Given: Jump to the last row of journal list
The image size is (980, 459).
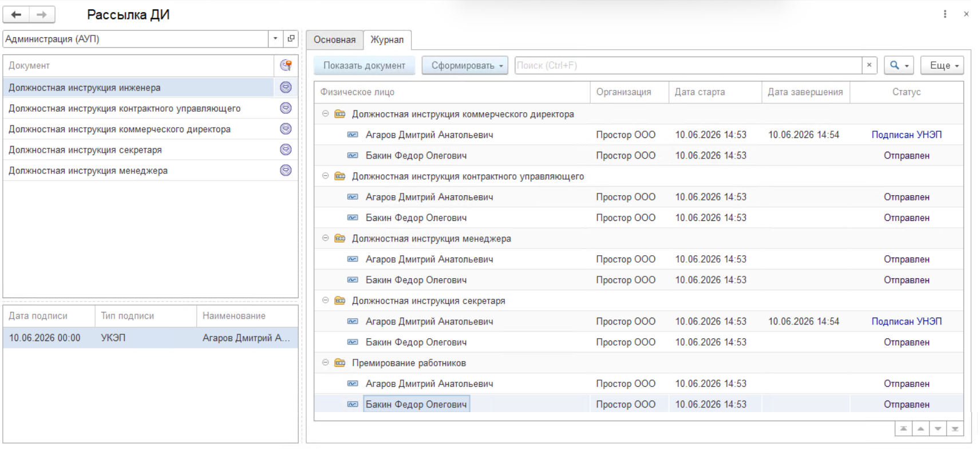Looking at the screenshot, I should [955, 429].
